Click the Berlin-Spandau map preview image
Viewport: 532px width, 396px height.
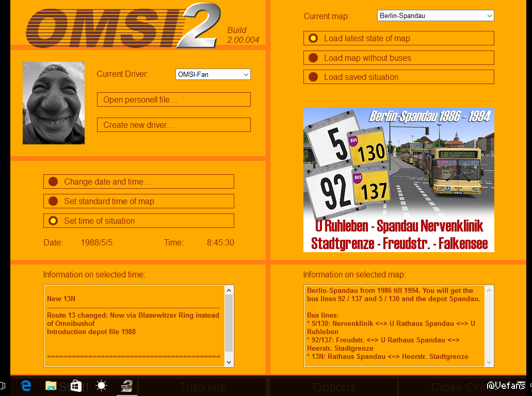tap(399, 180)
